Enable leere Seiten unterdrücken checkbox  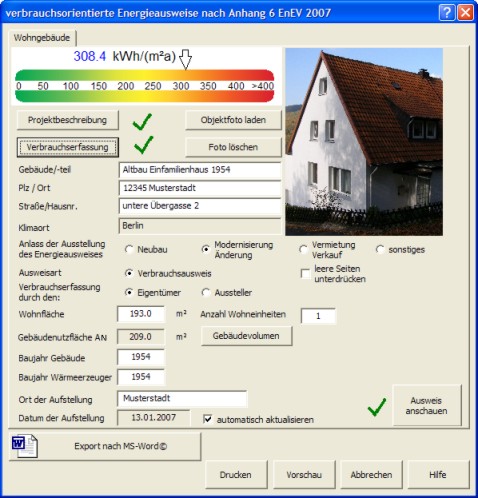tap(305, 274)
